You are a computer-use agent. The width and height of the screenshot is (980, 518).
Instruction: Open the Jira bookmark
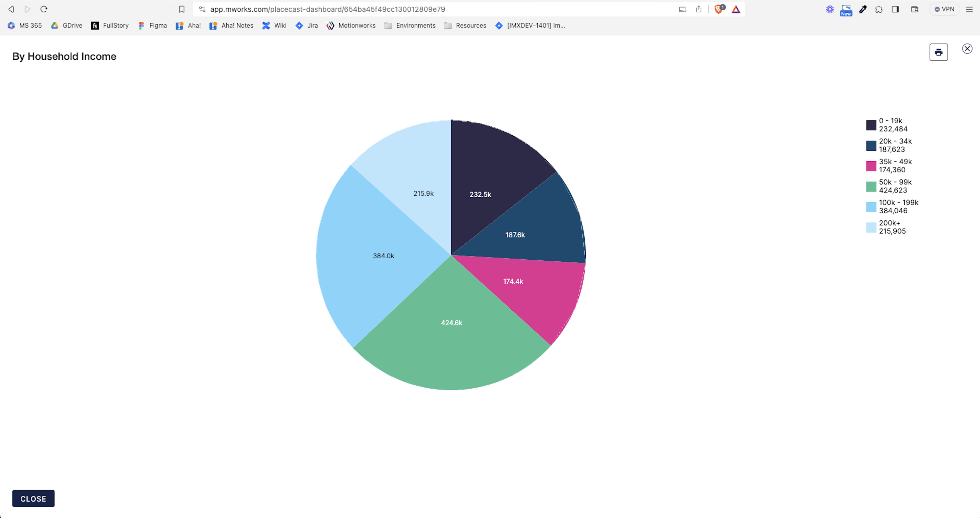[x=307, y=26]
